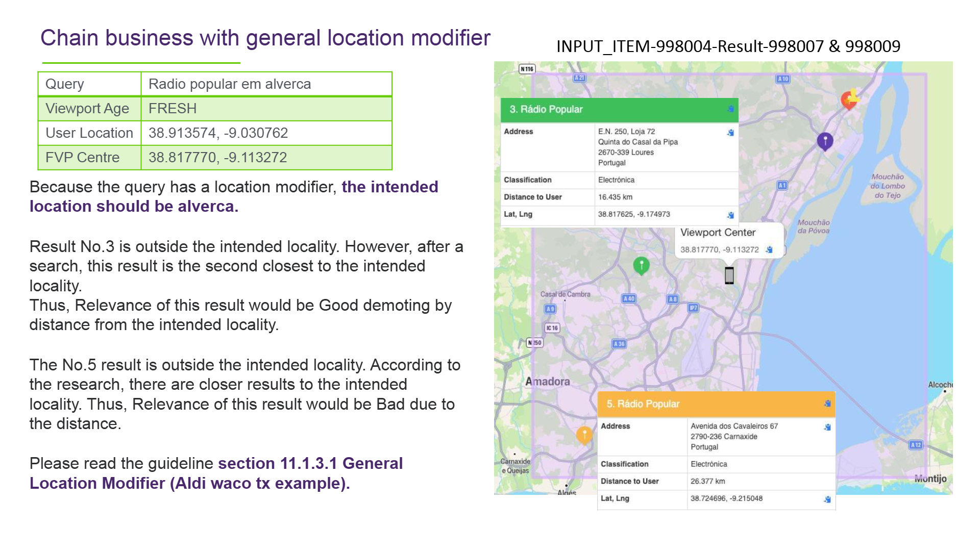The width and height of the screenshot is (980, 551).
Task: Click the Montijo map label
Action: [930, 479]
